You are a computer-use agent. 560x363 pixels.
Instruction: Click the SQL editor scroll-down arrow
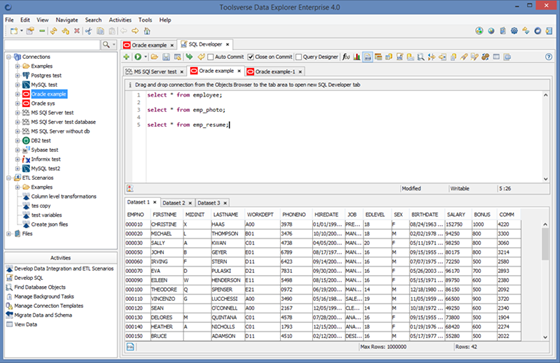pyautogui.click(x=545, y=179)
